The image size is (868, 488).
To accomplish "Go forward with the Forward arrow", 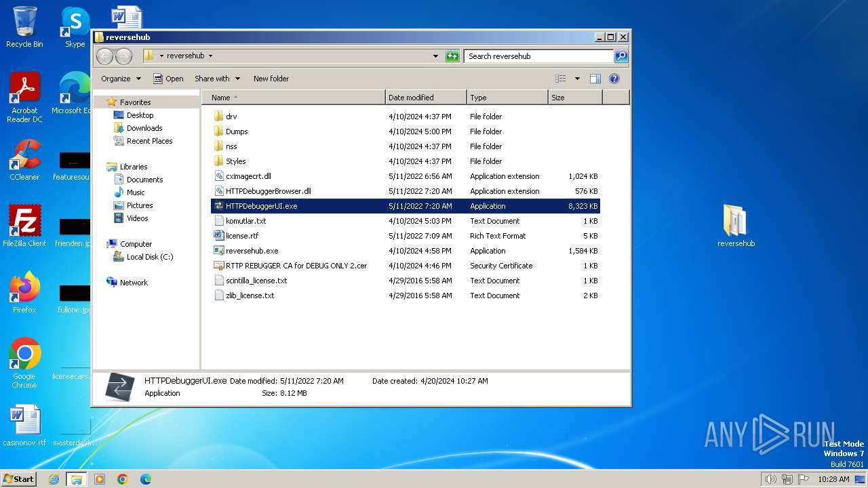I will click(123, 56).
